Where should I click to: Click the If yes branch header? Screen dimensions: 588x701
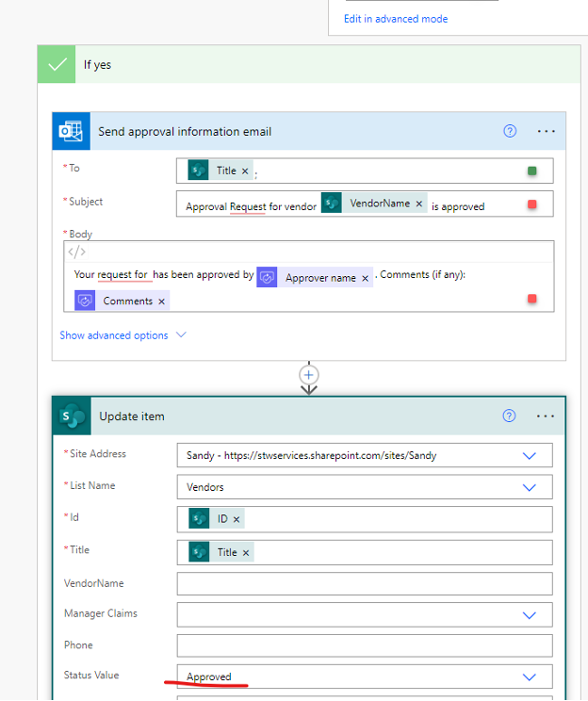pos(309,64)
